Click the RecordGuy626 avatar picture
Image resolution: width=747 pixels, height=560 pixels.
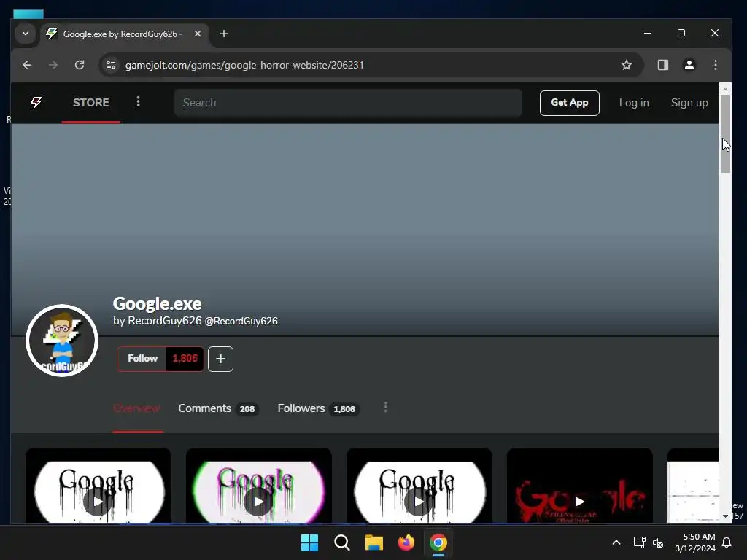(x=62, y=341)
